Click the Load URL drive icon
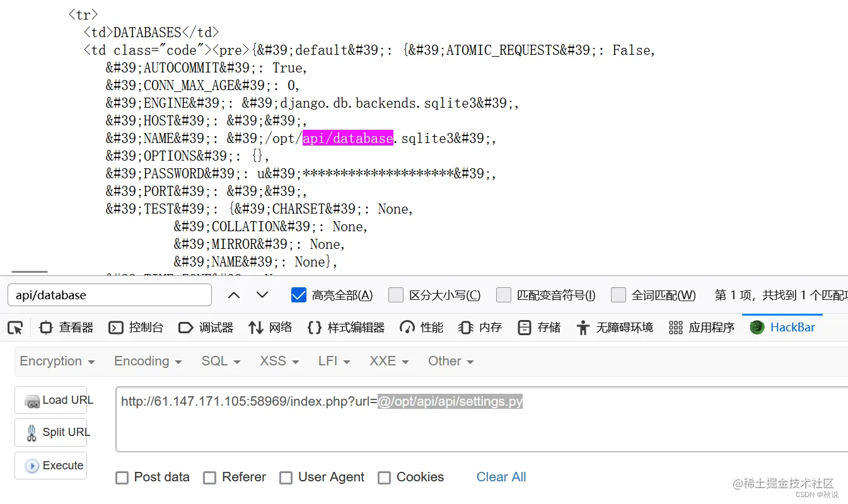The height and width of the screenshot is (504, 848). [x=32, y=401]
